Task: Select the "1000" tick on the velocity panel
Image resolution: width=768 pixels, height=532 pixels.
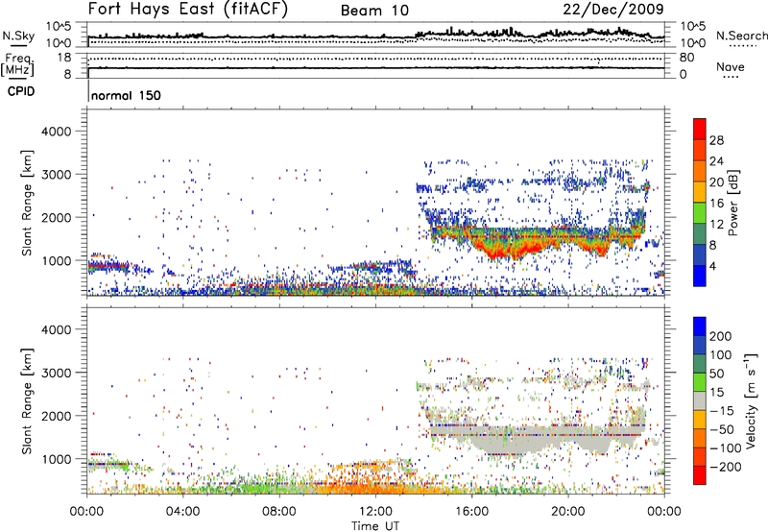Action: (56, 459)
